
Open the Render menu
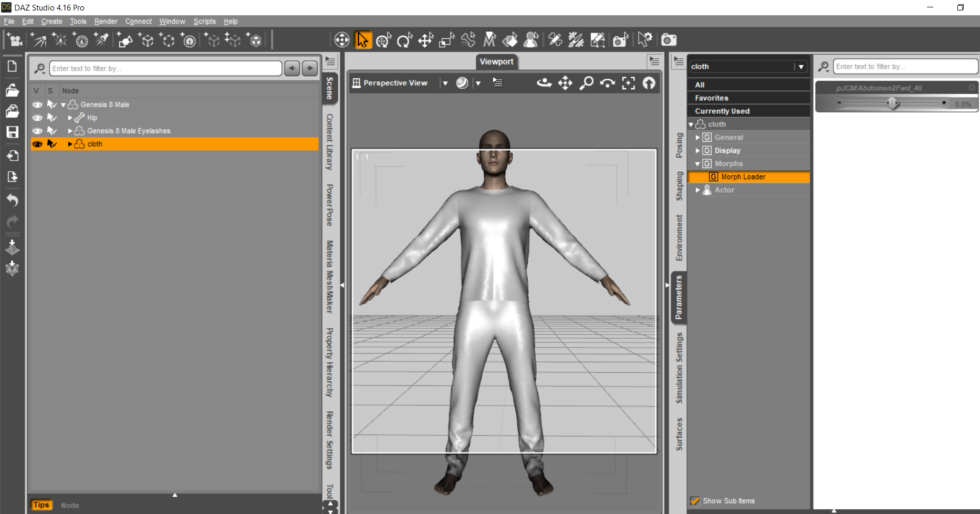[x=106, y=22]
